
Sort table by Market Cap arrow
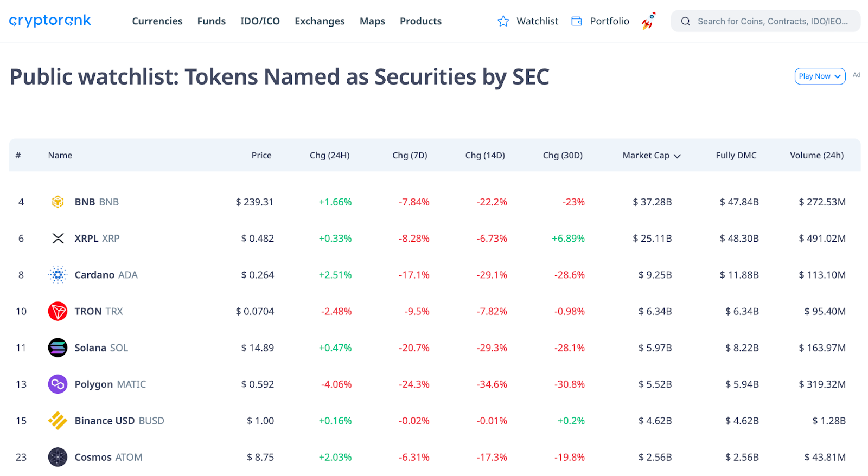pos(678,156)
